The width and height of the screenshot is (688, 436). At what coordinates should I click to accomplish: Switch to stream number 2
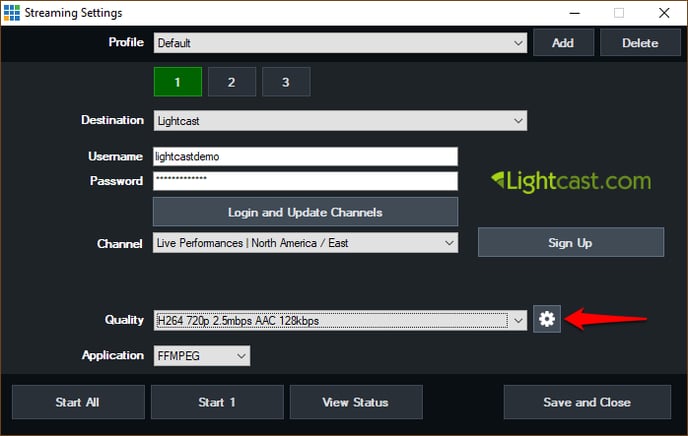point(231,82)
